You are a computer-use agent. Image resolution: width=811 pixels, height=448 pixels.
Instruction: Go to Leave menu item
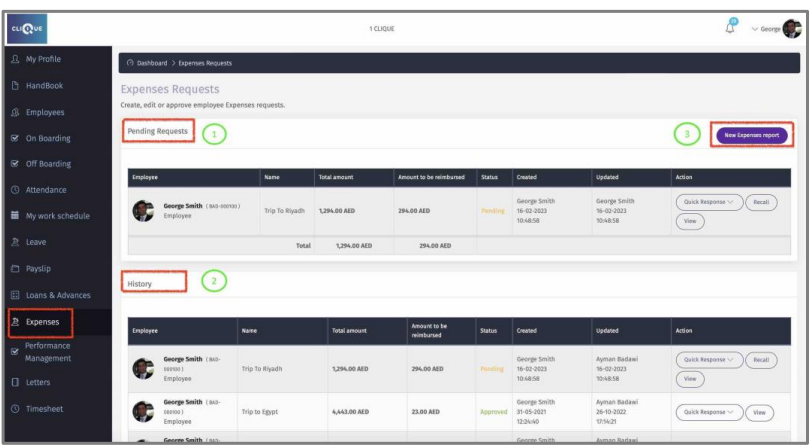point(35,242)
